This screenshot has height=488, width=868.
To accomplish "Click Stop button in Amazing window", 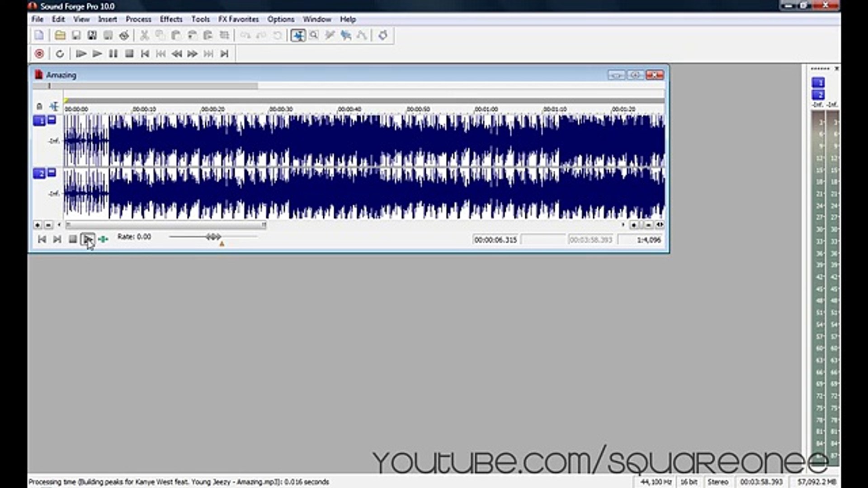I will pos(72,239).
